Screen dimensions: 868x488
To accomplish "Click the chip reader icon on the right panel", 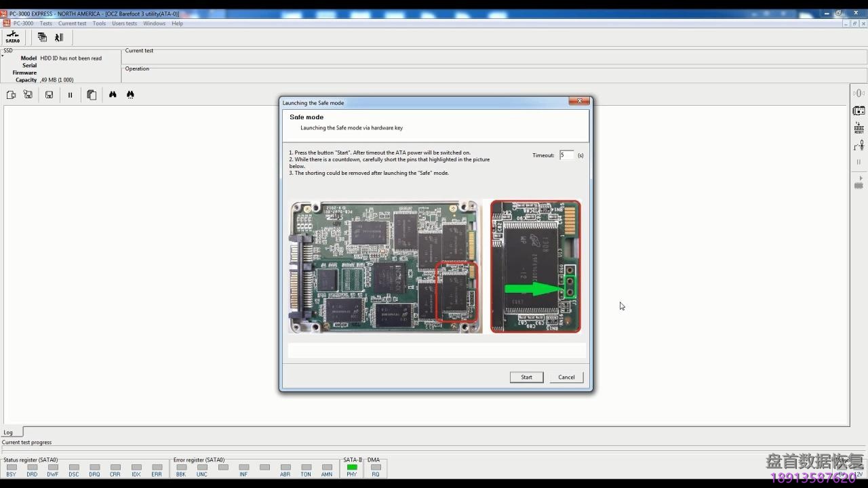I will 859,110.
